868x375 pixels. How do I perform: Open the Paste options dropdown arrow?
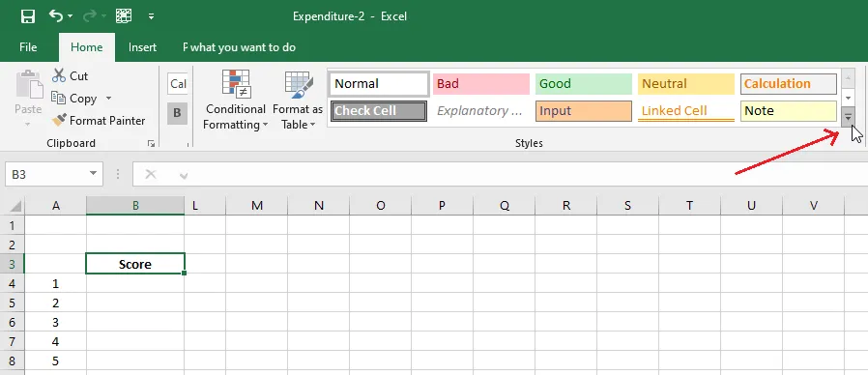28,124
